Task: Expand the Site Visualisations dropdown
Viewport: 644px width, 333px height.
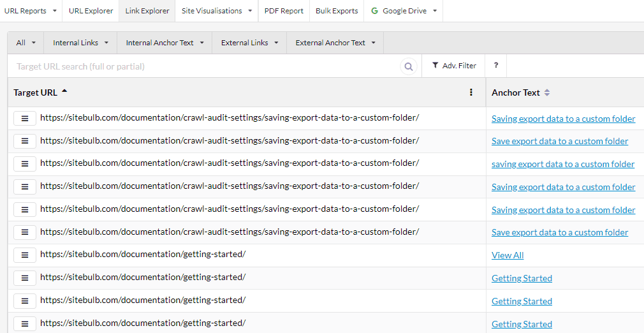Action: click(x=217, y=11)
